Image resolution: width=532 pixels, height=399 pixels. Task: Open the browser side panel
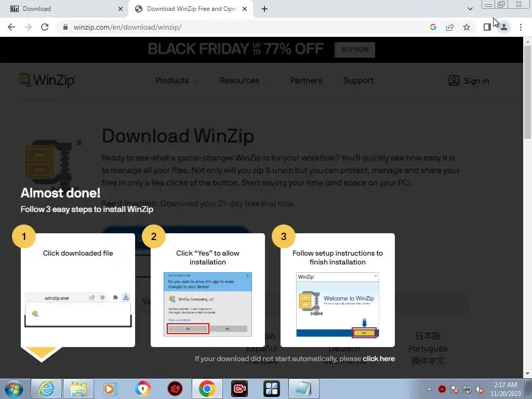click(487, 27)
